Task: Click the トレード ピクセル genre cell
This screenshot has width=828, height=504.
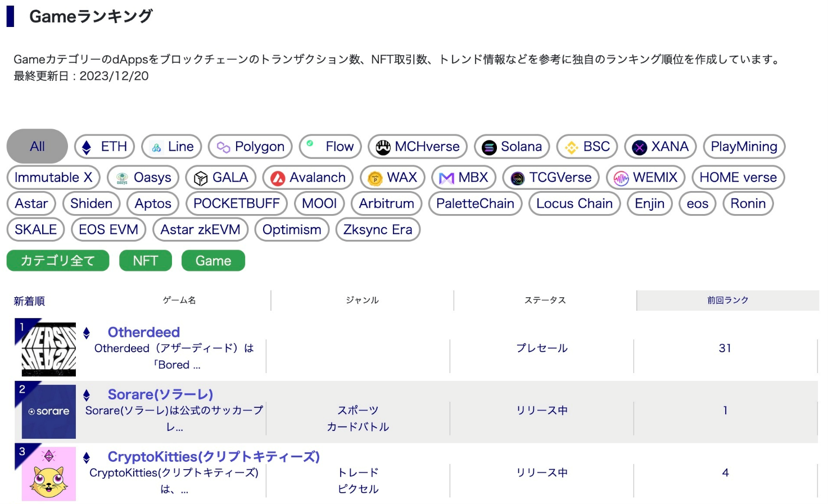Action: [x=358, y=481]
